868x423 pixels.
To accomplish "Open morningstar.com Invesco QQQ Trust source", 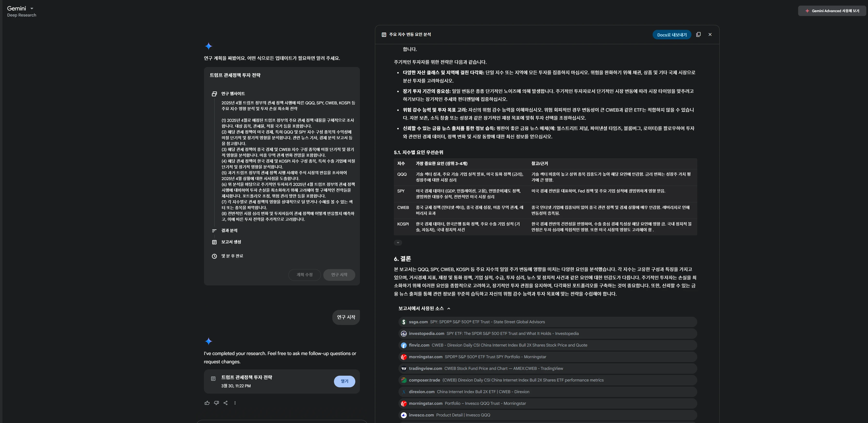I will tap(548, 403).
